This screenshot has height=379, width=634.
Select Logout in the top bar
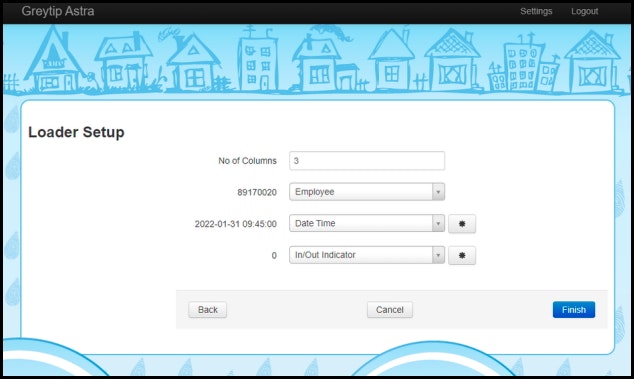pos(584,11)
